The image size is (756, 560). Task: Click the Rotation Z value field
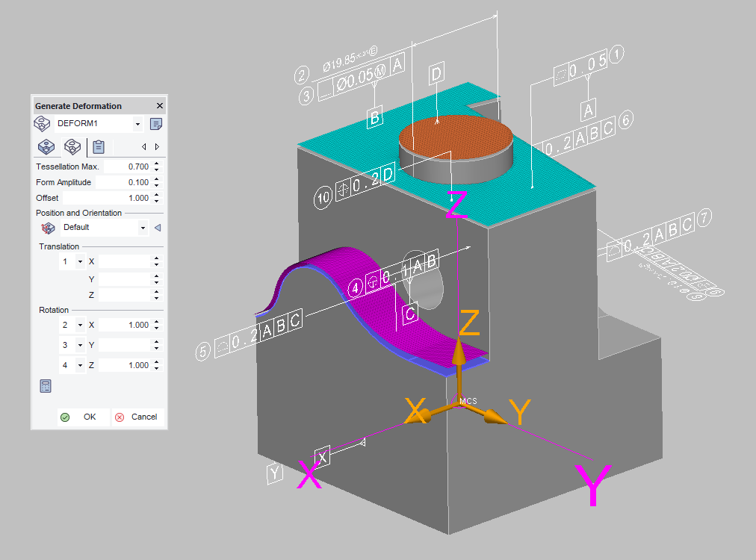coord(125,365)
